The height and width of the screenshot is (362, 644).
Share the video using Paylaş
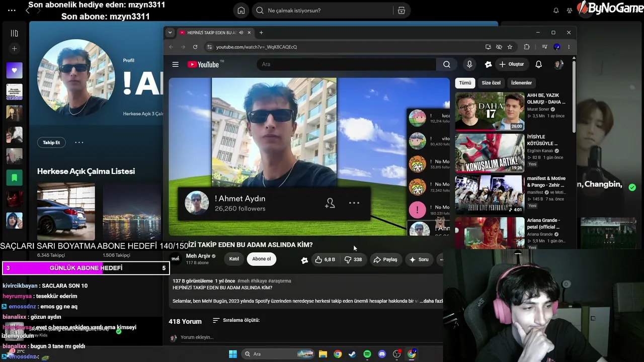pyautogui.click(x=385, y=259)
